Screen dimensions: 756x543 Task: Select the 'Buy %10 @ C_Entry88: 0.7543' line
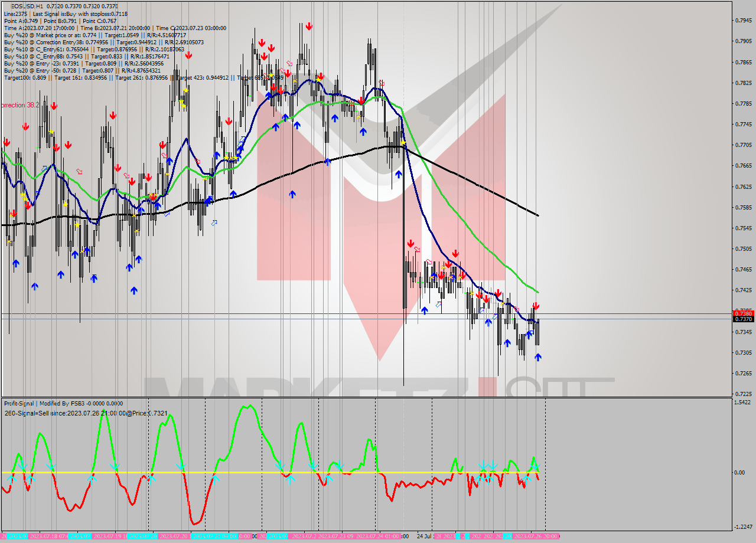click(86, 57)
